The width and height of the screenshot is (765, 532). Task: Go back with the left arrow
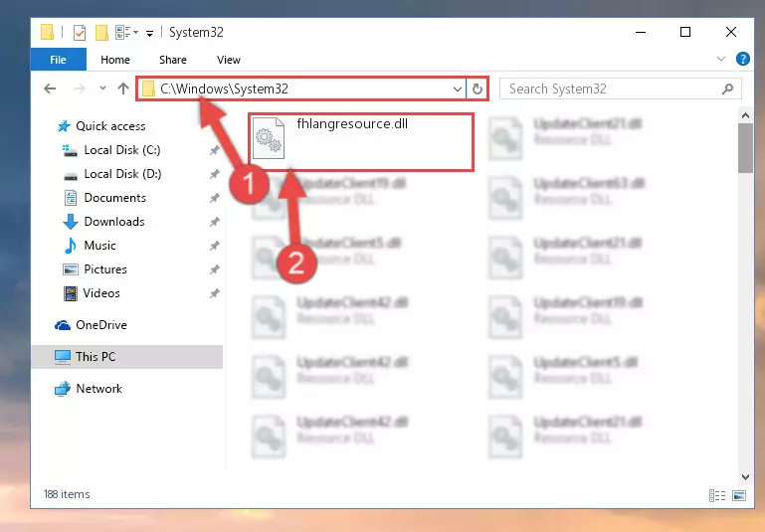[50, 89]
